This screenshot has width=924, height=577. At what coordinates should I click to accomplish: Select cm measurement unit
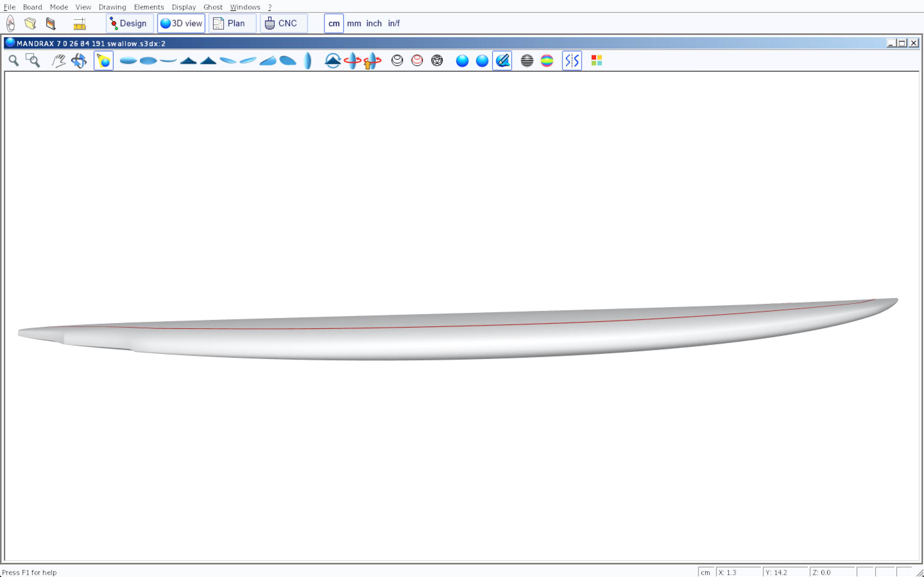[334, 23]
